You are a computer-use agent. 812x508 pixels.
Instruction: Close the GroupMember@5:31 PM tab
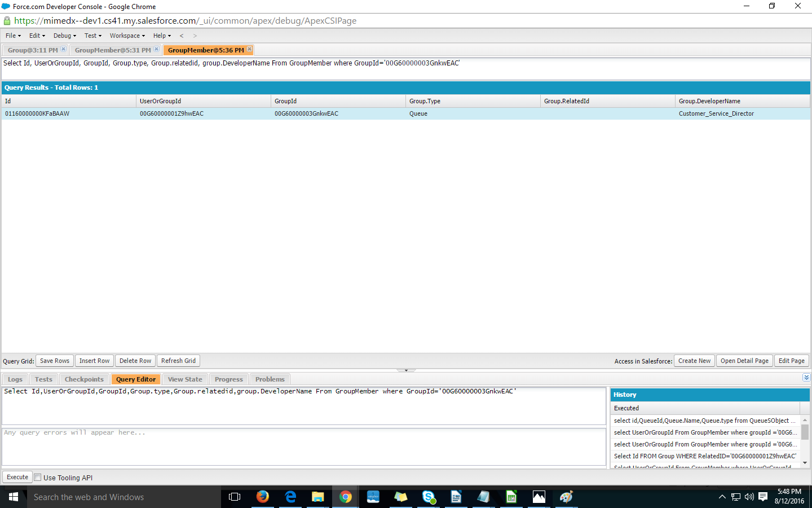pyautogui.click(x=156, y=49)
